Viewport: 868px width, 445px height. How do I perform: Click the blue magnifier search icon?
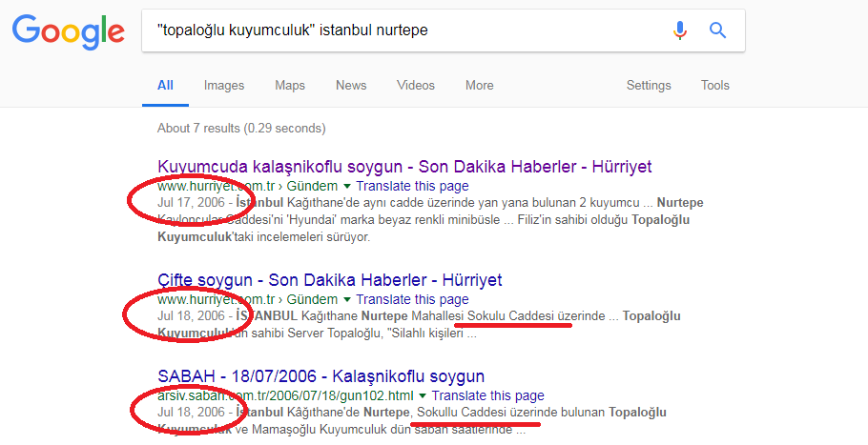coord(717,30)
